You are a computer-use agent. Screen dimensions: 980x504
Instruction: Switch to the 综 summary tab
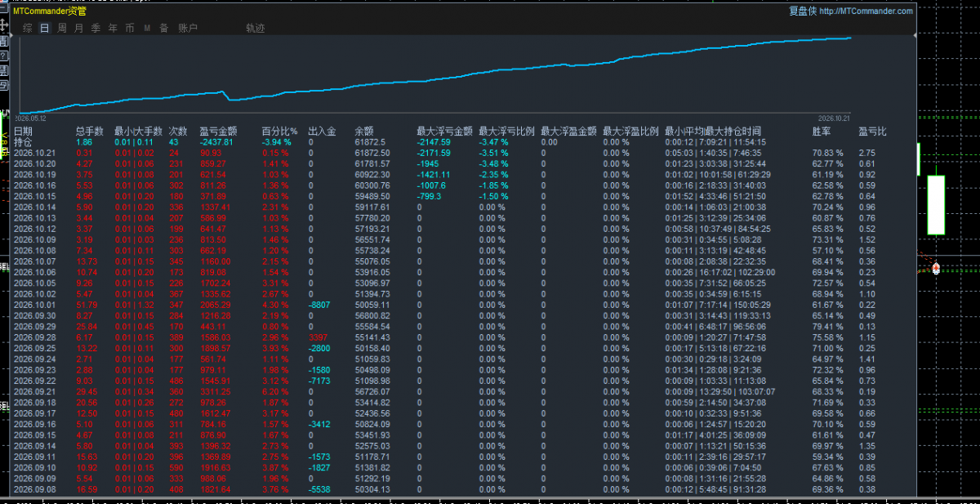28,28
